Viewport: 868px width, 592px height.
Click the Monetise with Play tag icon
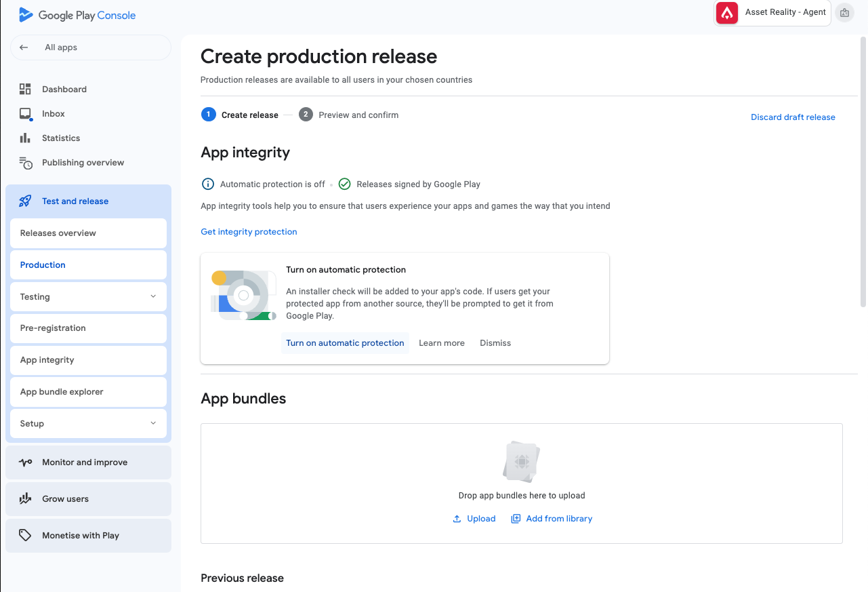25,536
